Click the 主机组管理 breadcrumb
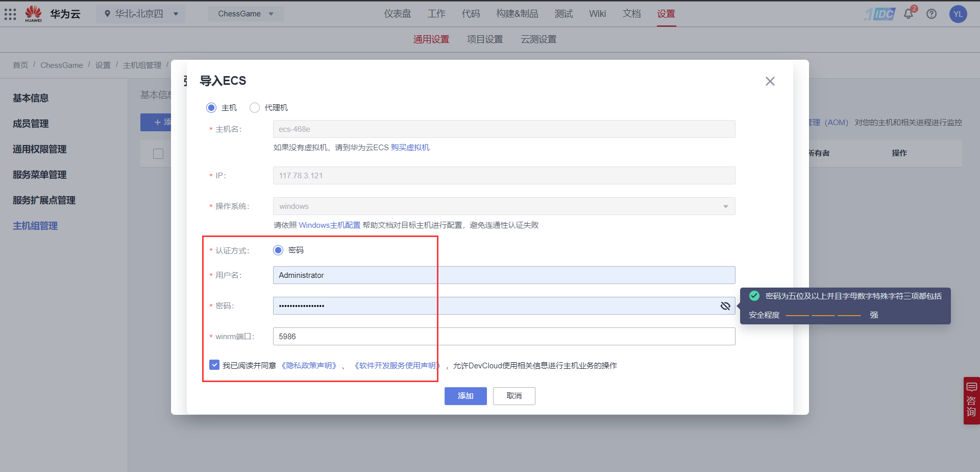This screenshot has height=472, width=980. tap(142, 65)
